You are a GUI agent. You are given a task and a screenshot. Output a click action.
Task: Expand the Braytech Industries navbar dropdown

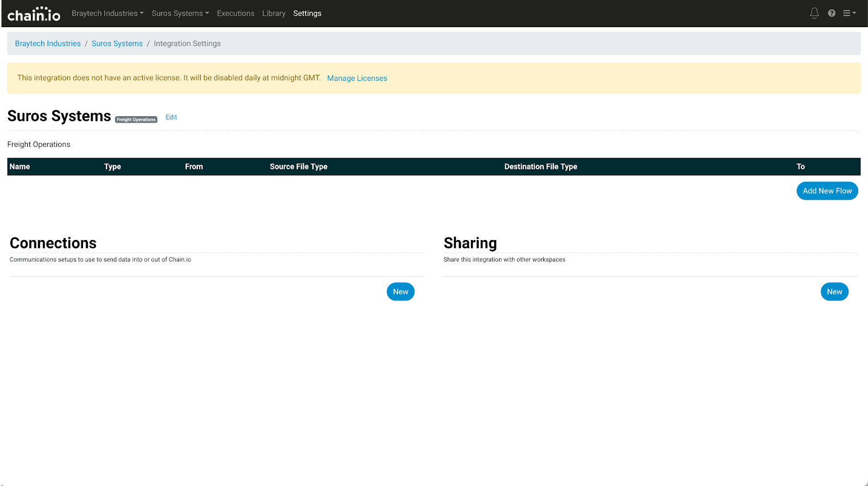[x=107, y=13]
